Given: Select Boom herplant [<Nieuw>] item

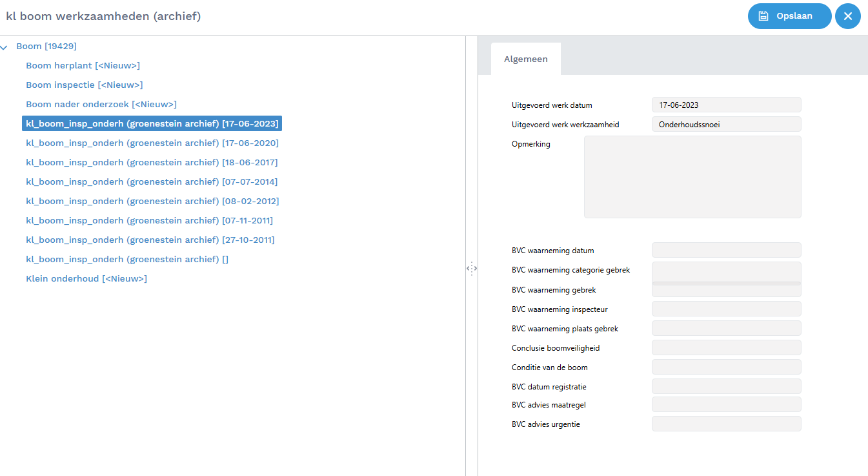Looking at the screenshot, I should (x=83, y=66).
